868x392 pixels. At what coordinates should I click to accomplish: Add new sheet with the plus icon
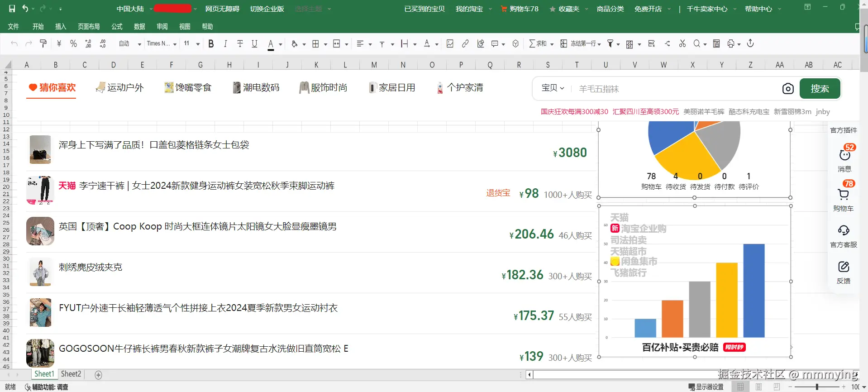98,375
